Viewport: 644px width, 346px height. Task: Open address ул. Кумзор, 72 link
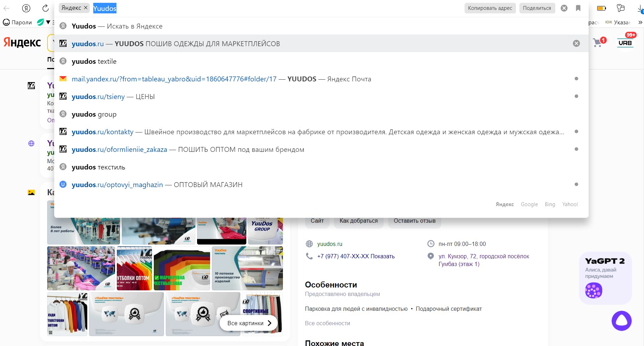tap(484, 260)
